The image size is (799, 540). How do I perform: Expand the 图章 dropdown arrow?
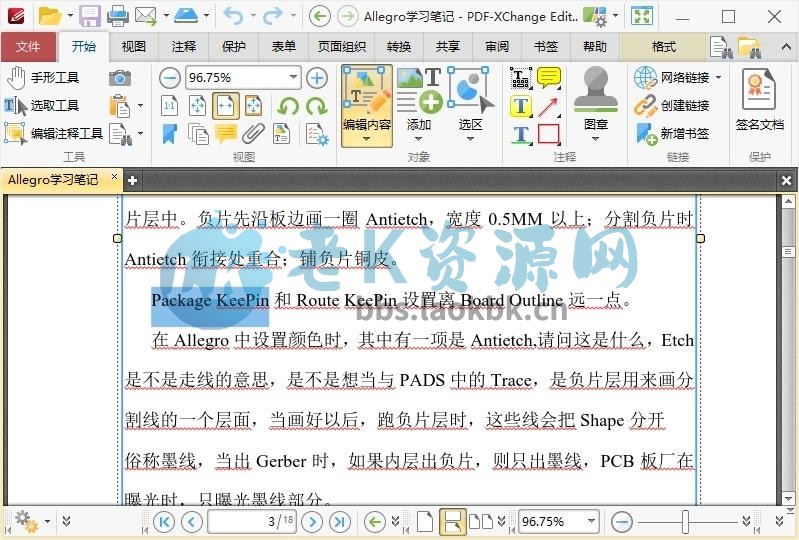click(x=595, y=139)
